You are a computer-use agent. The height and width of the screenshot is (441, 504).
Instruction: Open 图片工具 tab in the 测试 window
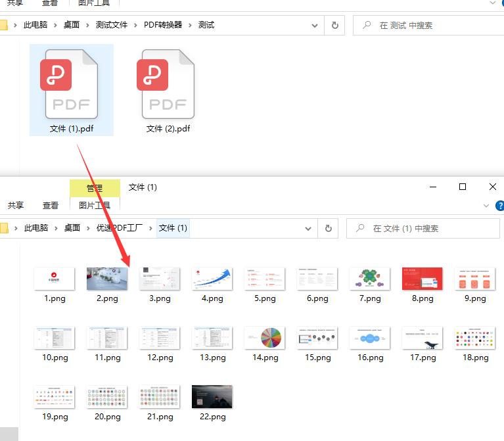[x=94, y=3]
